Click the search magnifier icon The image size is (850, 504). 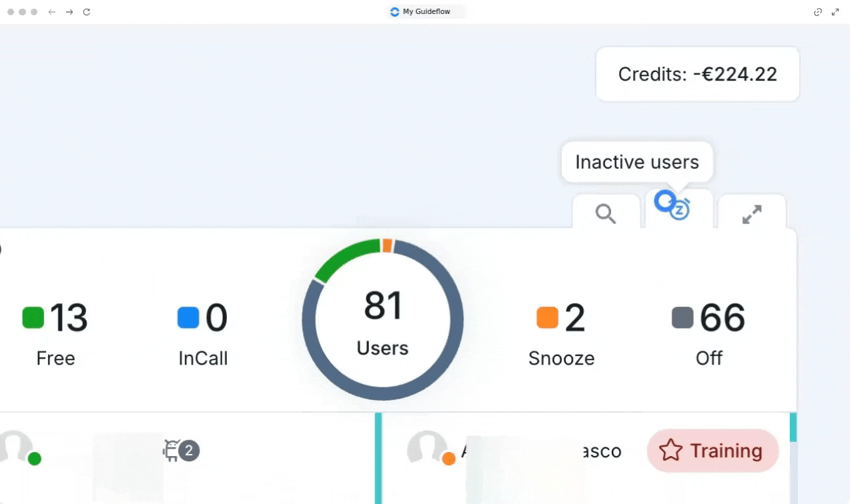[605, 214]
